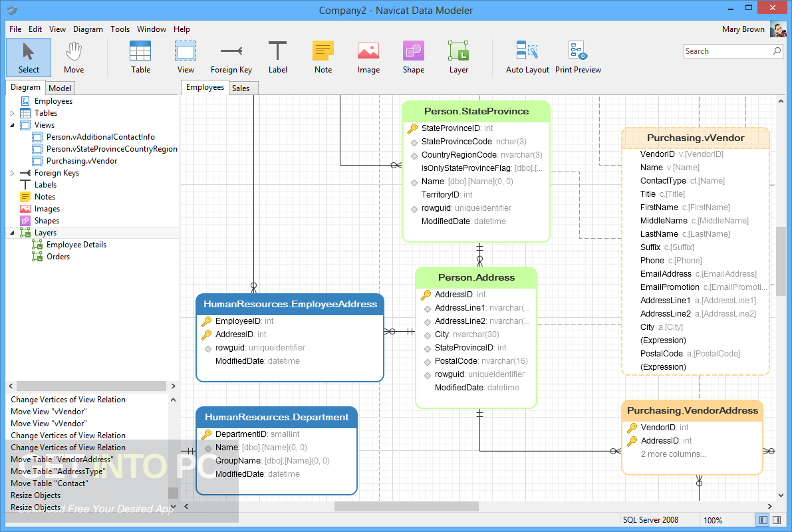This screenshot has width=792, height=532.
Task: Toggle the right panel layout button in status bar
Action: click(x=777, y=520)
